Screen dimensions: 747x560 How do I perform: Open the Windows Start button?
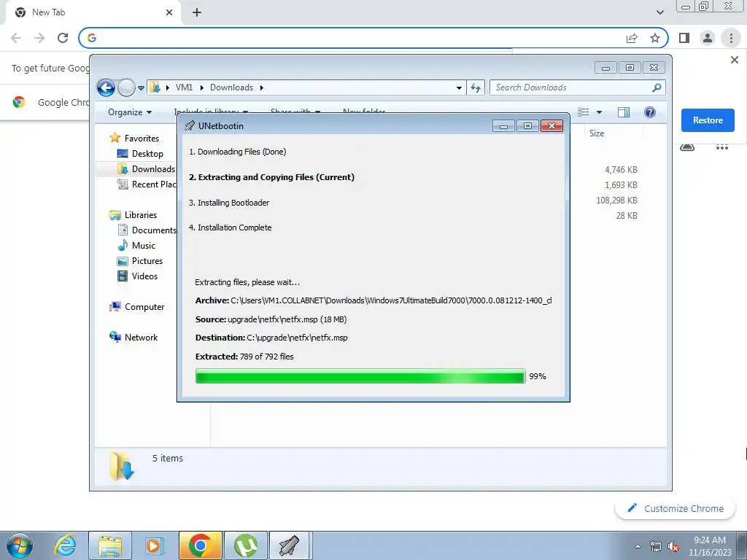20,545
